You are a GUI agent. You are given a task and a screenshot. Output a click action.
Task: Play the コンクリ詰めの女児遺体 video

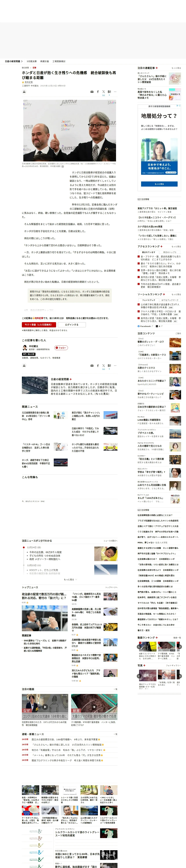(45, 707)
